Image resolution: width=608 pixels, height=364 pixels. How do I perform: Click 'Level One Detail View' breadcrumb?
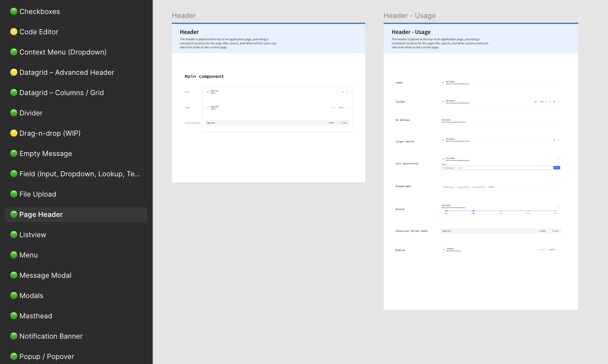click(x=463, y=187)
